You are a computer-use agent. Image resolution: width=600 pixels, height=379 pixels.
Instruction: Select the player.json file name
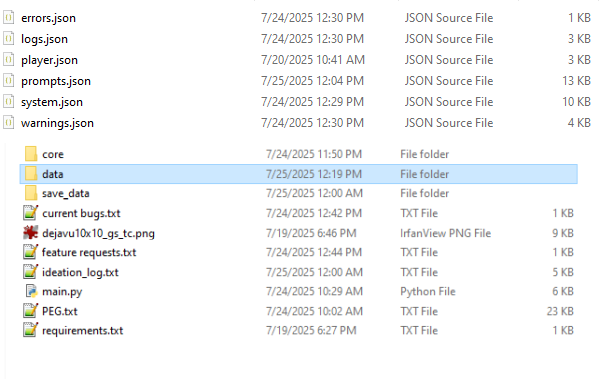(x=49, y=60)
